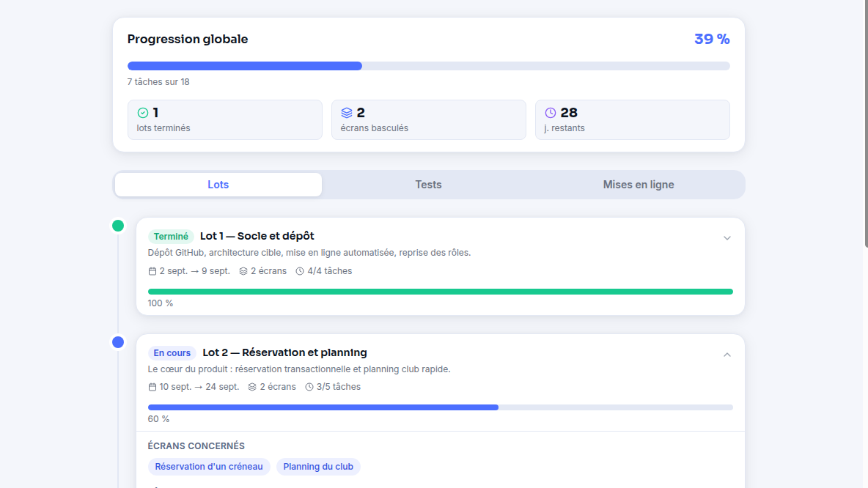Click the j. restants stat card
The image size is (868, 488).
tap(632, 119)
